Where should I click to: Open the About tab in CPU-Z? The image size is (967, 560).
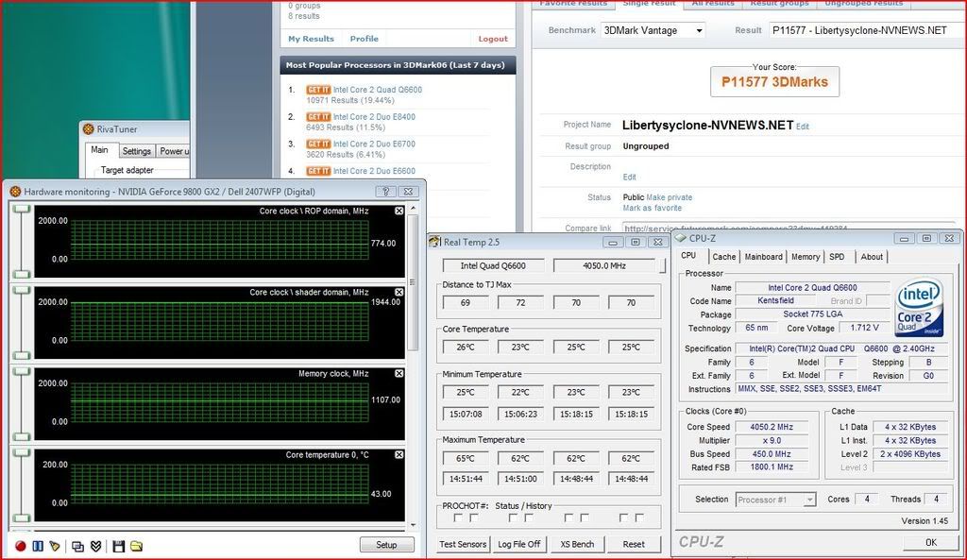click(x=872, y=257)
